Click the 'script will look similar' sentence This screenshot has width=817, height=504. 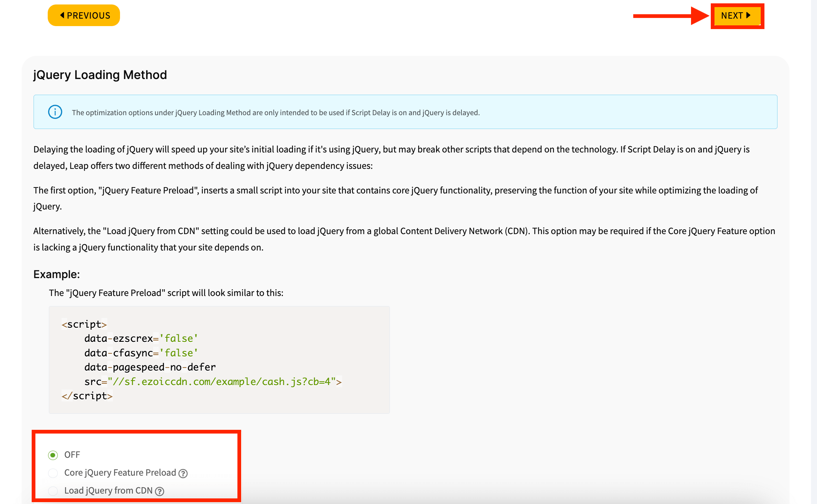(x=166, y=293)
